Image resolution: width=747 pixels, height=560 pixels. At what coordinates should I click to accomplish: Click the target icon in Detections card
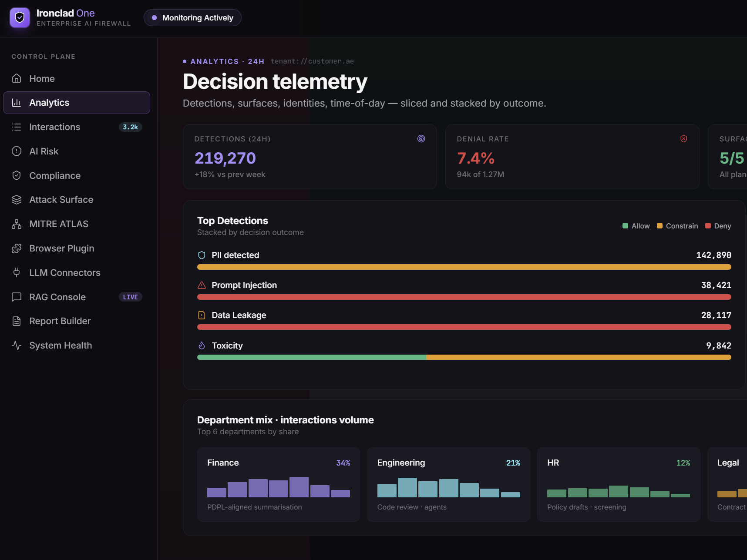click(x=421, y=139)
